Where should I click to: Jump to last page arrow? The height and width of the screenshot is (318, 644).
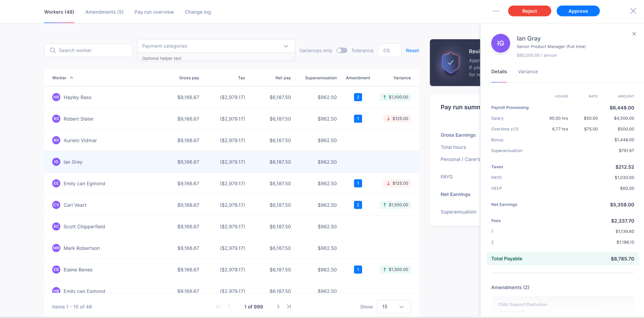(289, 307)
